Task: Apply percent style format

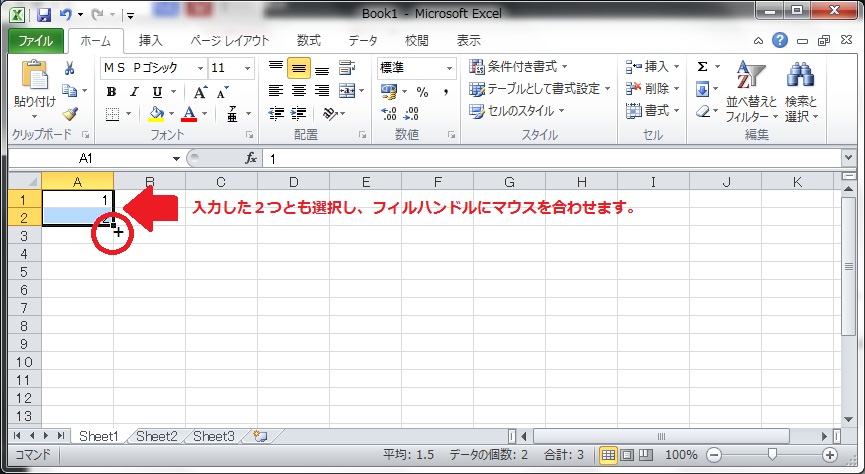Action: click(x=423, y=92)
